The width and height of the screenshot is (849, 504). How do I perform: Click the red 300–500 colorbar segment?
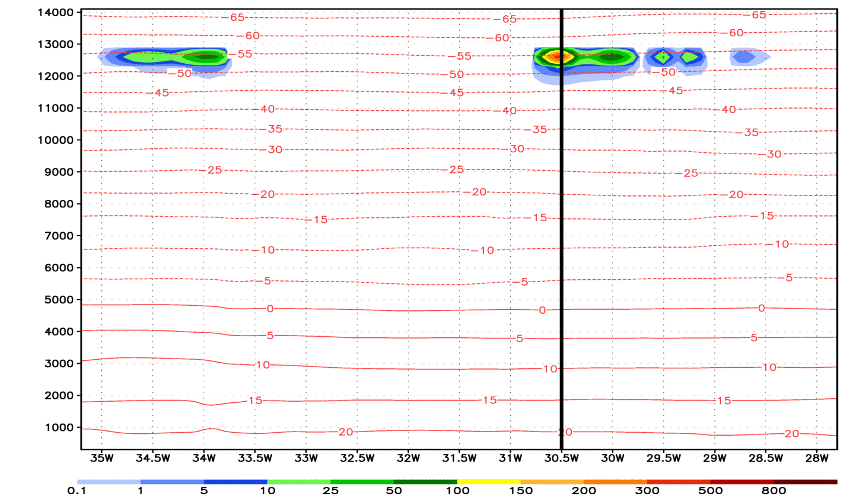pyautogui.click(x=679, y=482)
